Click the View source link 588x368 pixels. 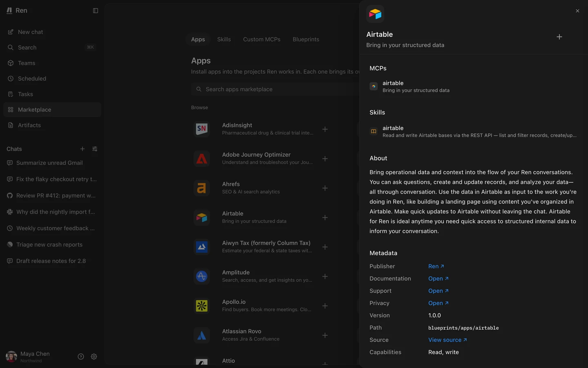pyautogui.click(x=448, y=340)
